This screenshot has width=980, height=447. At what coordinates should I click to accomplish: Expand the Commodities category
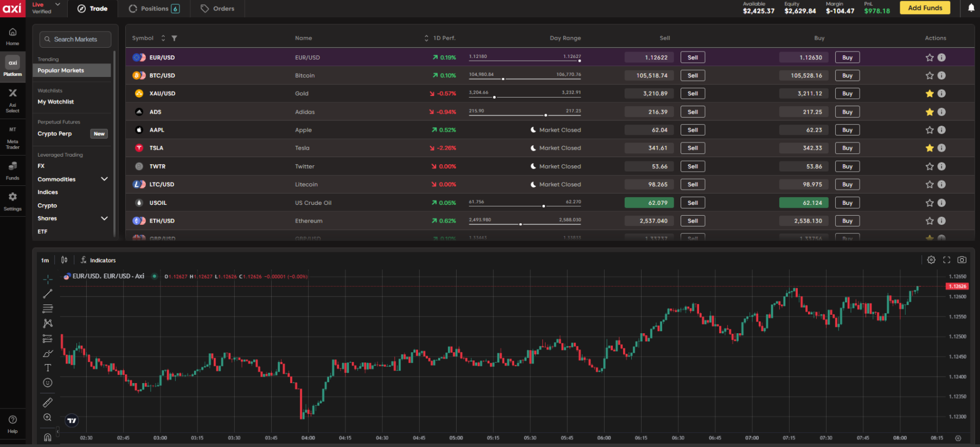click(x=104, y=179)
